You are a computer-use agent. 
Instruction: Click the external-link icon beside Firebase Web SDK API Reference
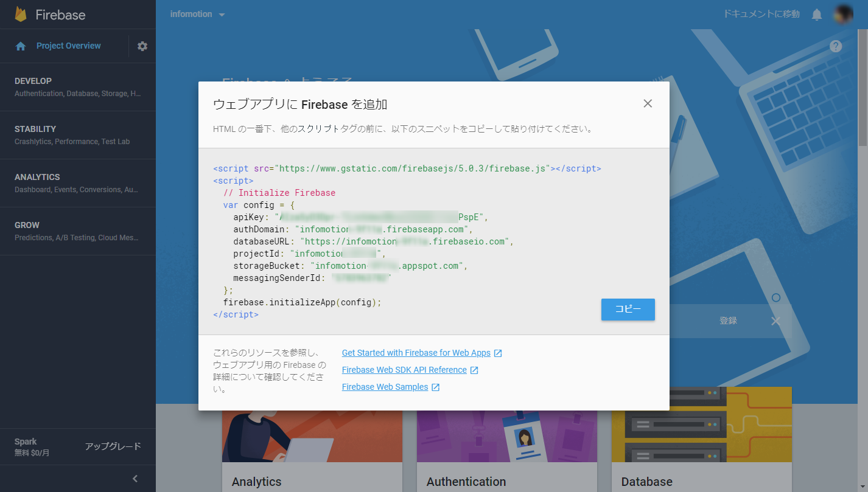pyautogui.click(x=475, y=369)
